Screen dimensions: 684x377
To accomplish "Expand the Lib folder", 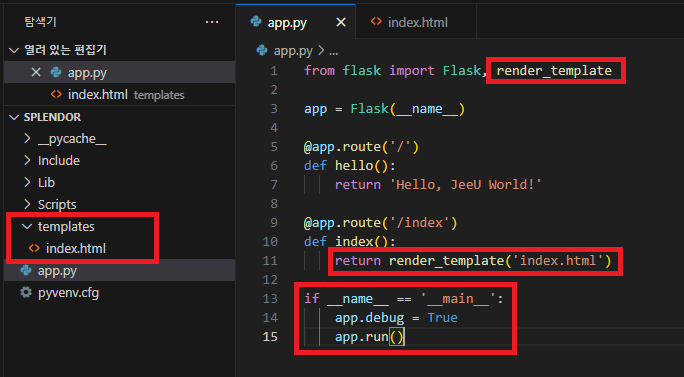I will coord(27,182).
